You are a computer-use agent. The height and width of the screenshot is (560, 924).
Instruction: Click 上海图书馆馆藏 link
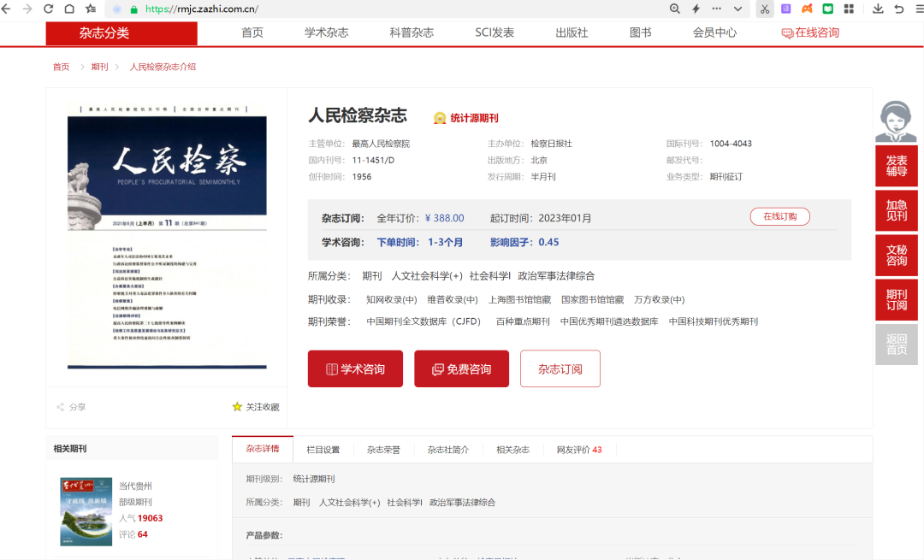coord(519,300)
